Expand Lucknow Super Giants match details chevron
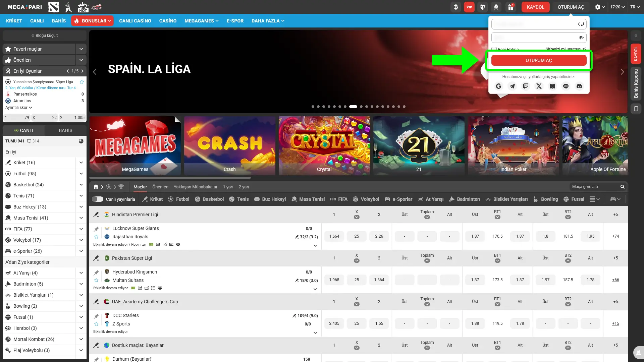 [315, 245]
